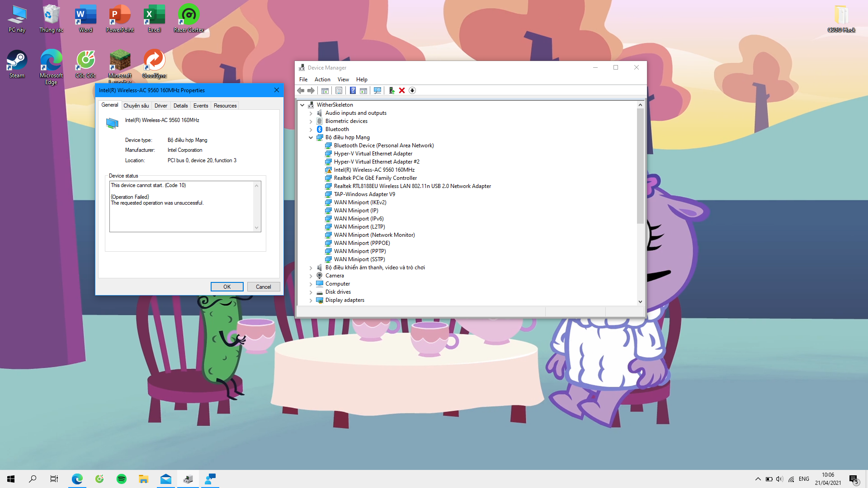Open the File menu in Device Manager
The height and width of the screenshot is (488, 868).
[303, 80]
